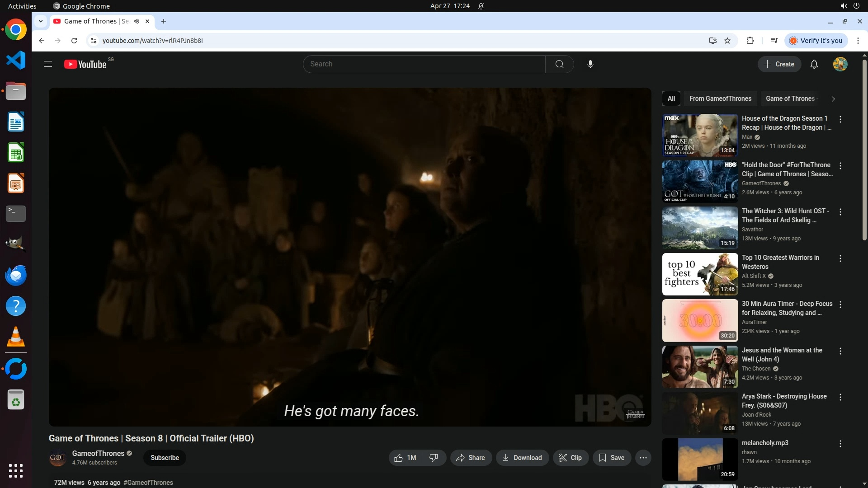Click the Clip scissors button

click(570, 458)
